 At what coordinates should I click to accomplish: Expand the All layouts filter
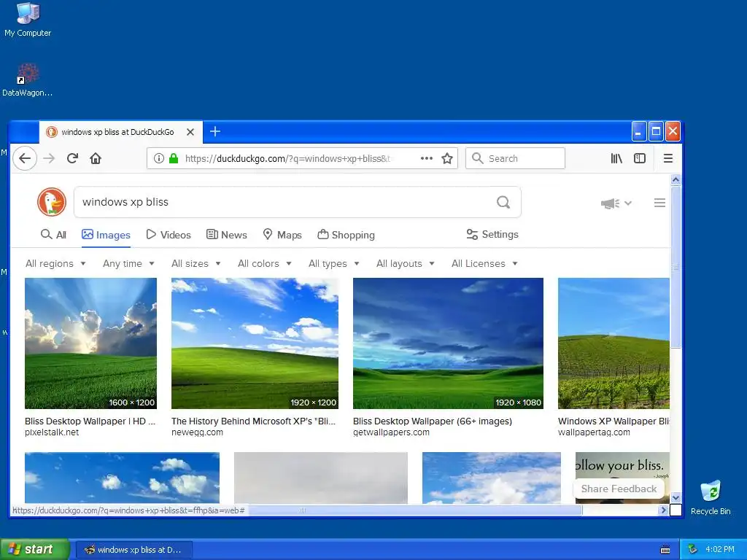click(x=406, y=263)
